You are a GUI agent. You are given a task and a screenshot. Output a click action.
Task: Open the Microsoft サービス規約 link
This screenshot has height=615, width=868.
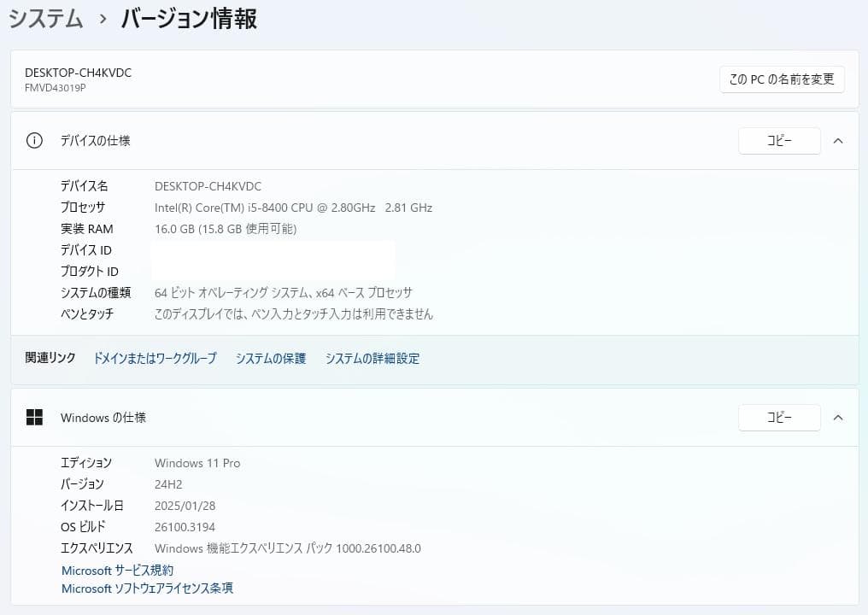117,570
